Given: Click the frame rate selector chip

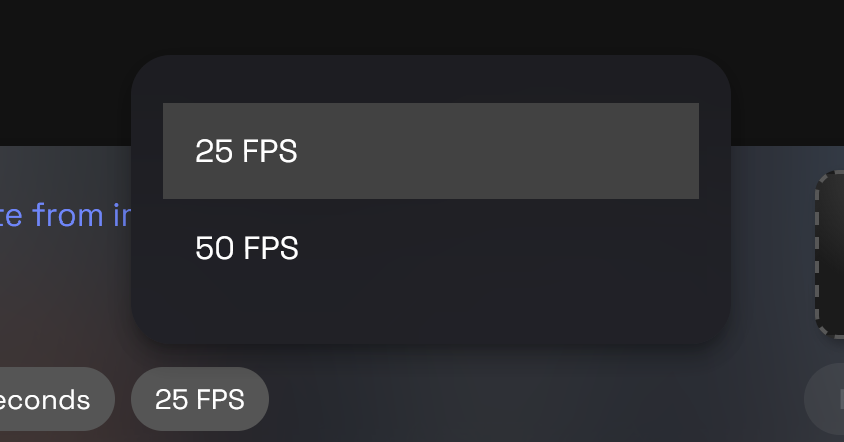Looking at the screenshot, I should click(200, 400).
